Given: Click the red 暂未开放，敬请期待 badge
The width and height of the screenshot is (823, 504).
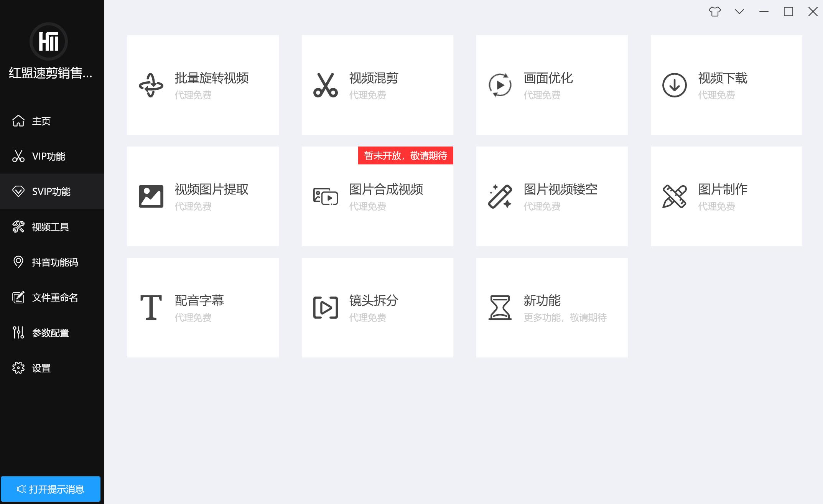Looking at the screenshot, I should 406,155.
